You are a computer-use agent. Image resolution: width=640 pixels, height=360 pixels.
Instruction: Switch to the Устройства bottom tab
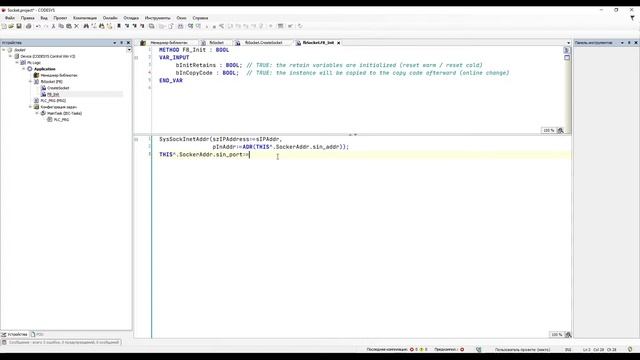(x=15, y=334)
